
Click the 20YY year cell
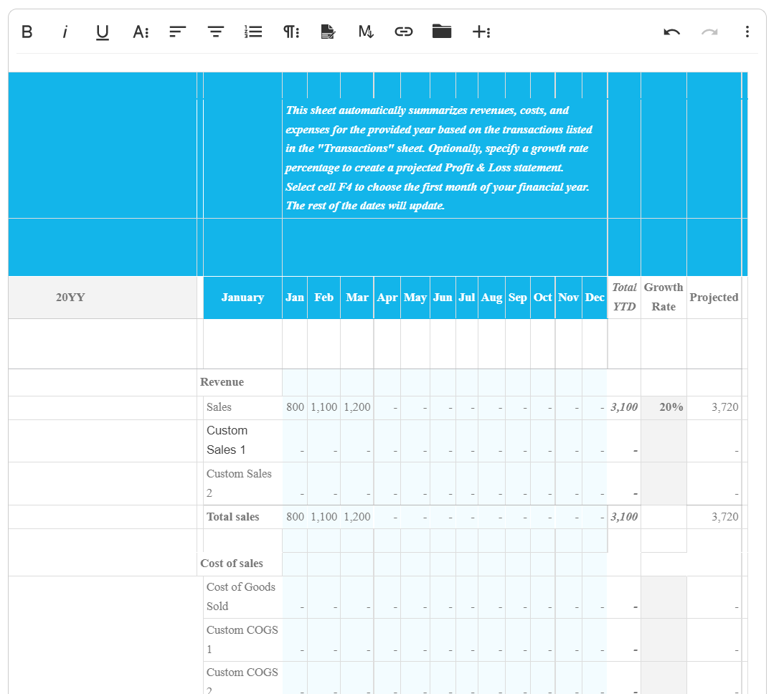click(x=70, y=298)
